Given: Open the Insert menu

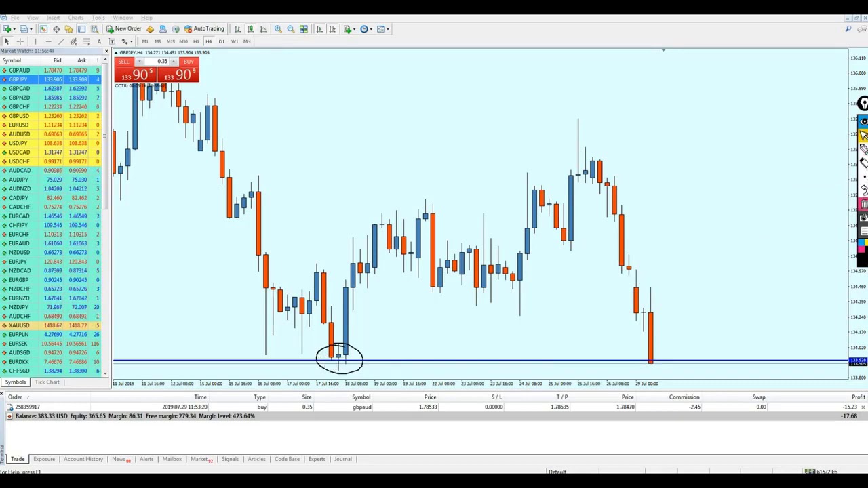Looking at the screenshot, I should point(53,18).
